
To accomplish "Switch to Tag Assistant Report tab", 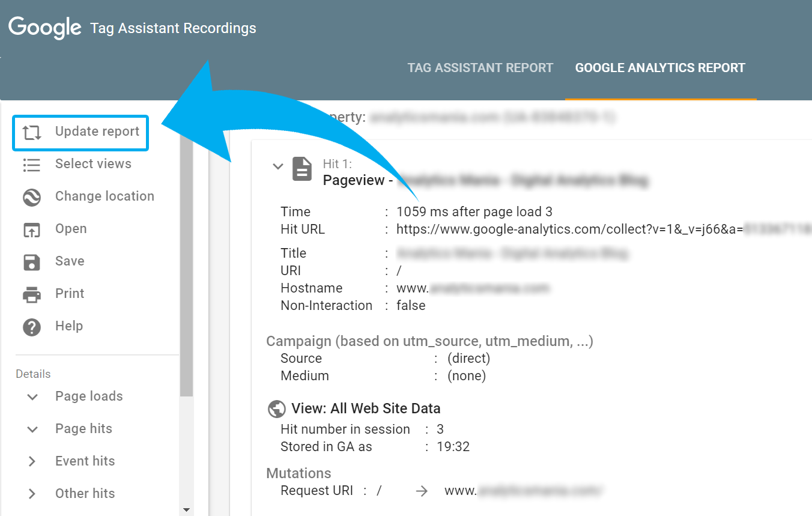I will [x=480, y=68].
